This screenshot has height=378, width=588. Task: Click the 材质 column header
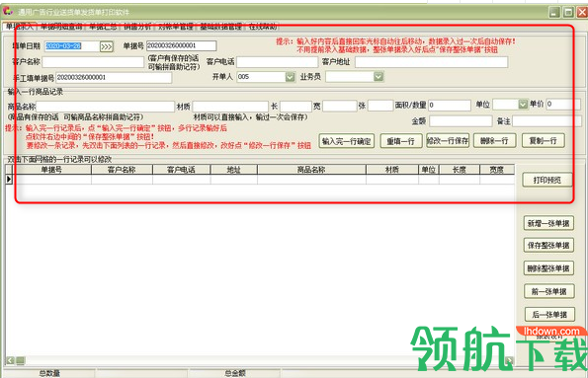click(x=392, y=170)
